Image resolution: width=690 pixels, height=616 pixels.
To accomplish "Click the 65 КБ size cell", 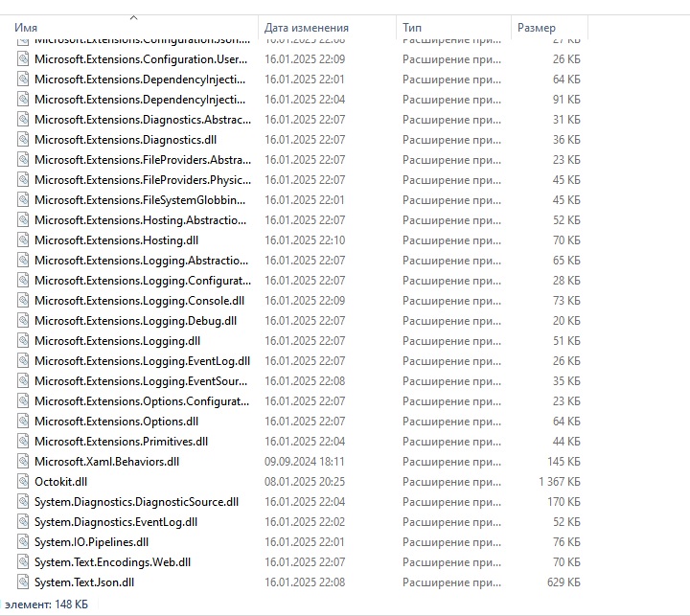I will point(566,260).
